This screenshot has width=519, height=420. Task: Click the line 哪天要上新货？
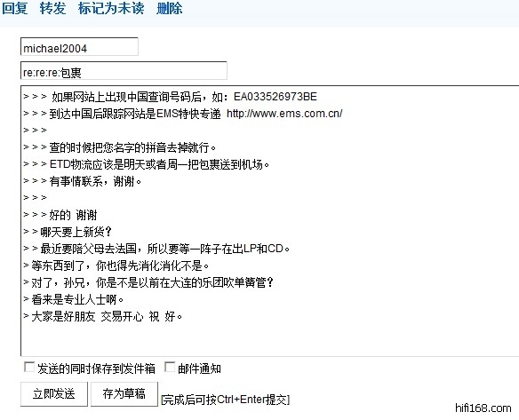pyautogui.click(x=76, y=232)
